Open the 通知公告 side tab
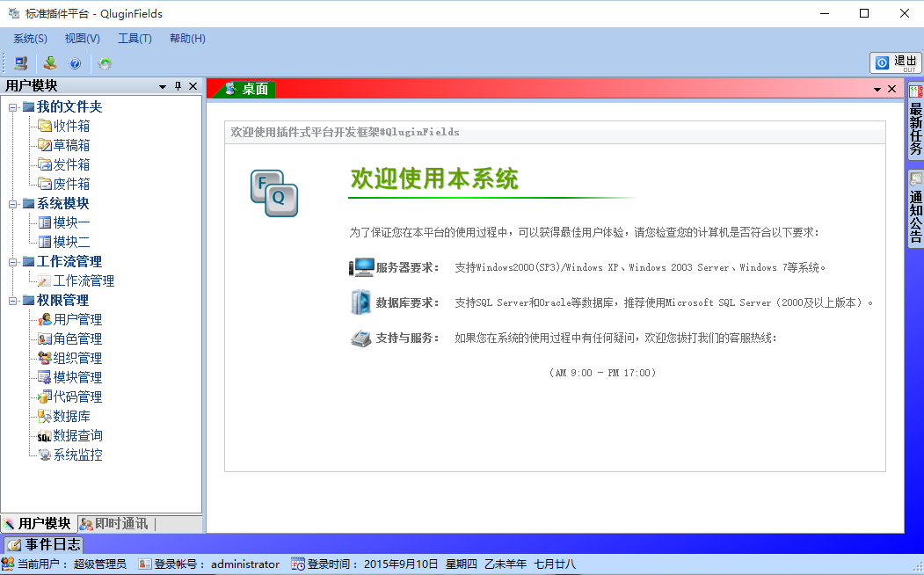Viewport: 924px width, 575px height. pyautogui.click(x=916, y=208)
